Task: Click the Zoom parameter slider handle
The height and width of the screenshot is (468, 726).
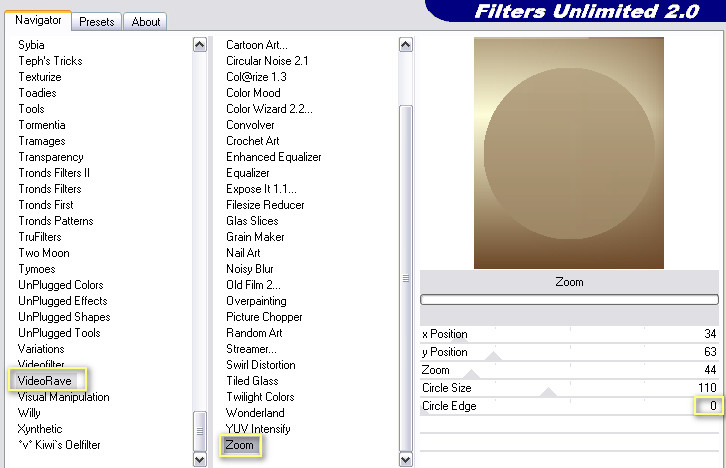Action: click(471, 374)
